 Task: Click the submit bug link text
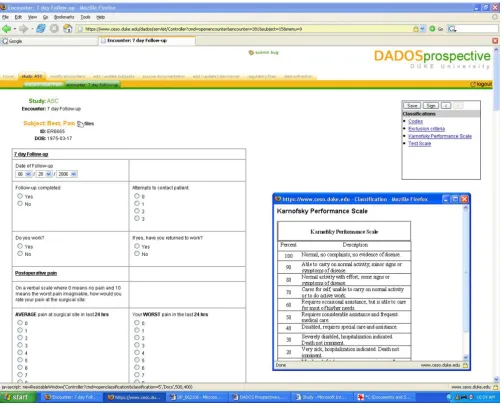tap(267, 52)
